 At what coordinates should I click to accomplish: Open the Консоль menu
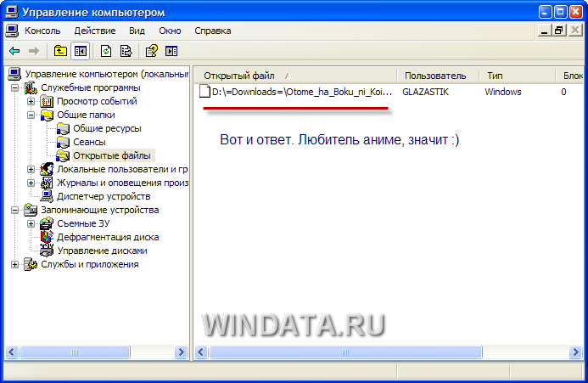tap(42, 31)
